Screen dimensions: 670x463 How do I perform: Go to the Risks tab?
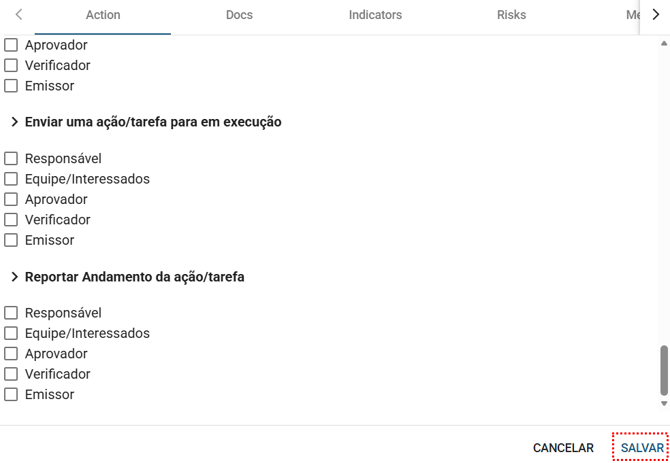pyautogui.click(x=511, y=16)
